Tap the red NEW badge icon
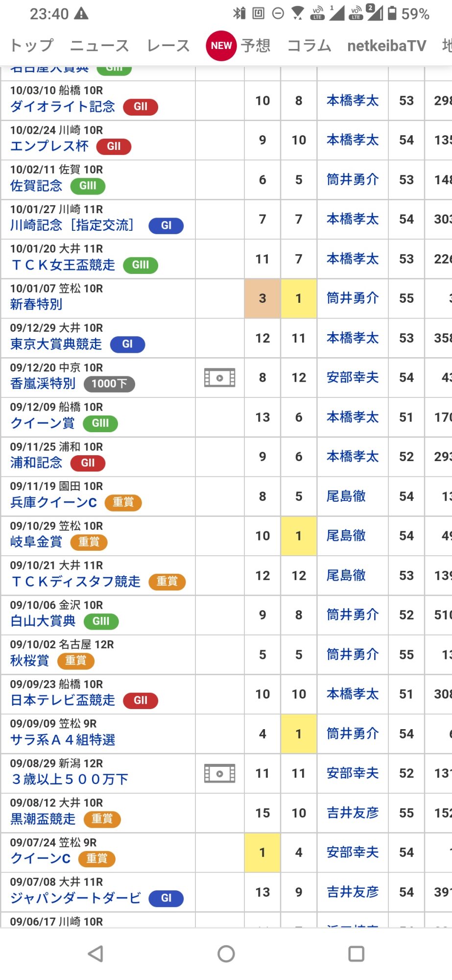This screenshot has width=452, height=980. point(221,46)
